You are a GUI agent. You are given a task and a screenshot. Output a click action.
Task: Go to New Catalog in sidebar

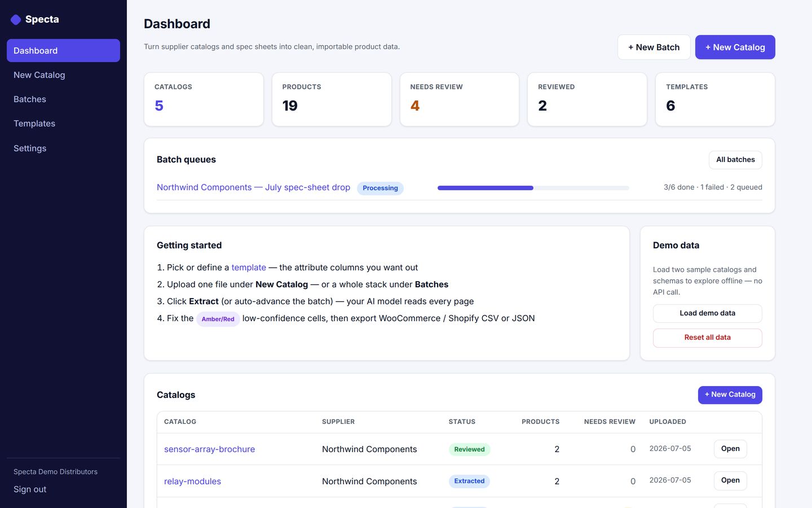(x=63, y=75)
